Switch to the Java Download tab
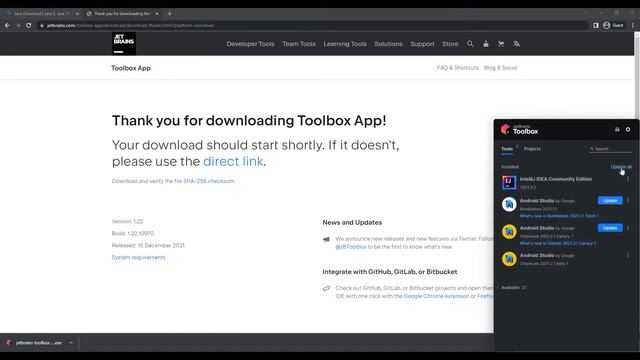 tap(41, 13)
